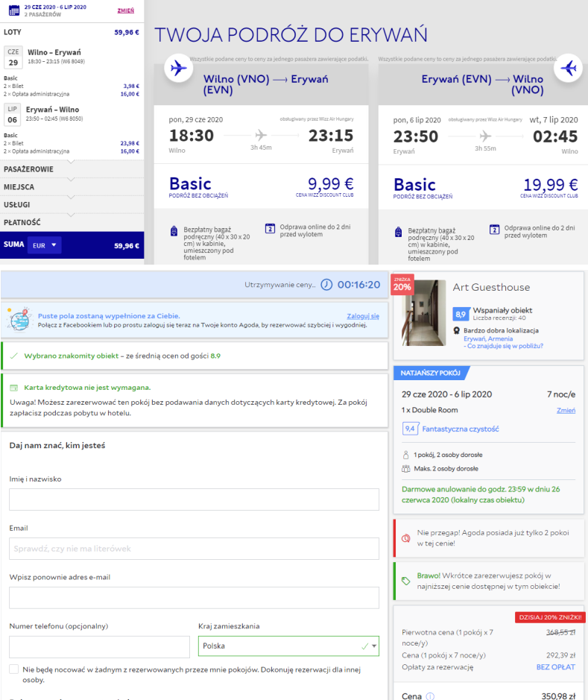Click the 8,9 review score badge
588x700 pixels.
click(x=461, y=314)
